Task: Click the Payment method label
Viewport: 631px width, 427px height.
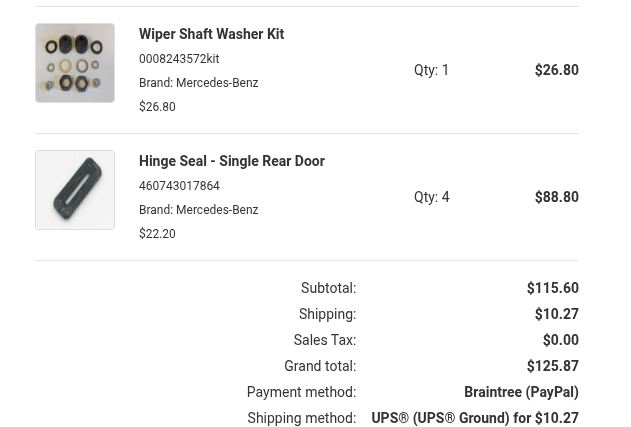Action: click(x=301, y=392)
